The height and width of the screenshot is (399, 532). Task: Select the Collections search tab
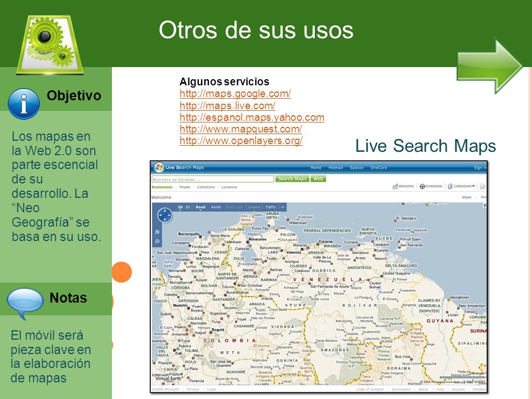pos(206,187)
